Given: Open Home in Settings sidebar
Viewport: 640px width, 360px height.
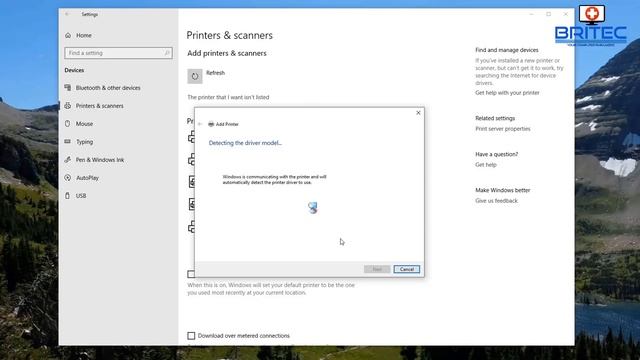Looking at the screenshot, I should [84, 36].
